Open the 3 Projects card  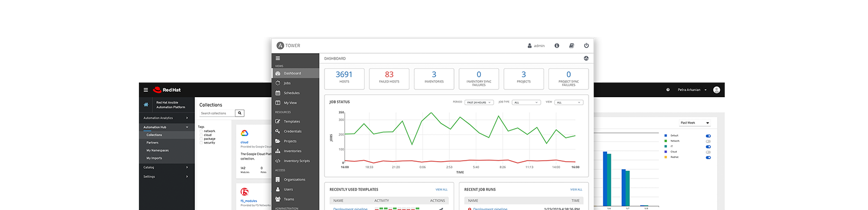[524, 78]
